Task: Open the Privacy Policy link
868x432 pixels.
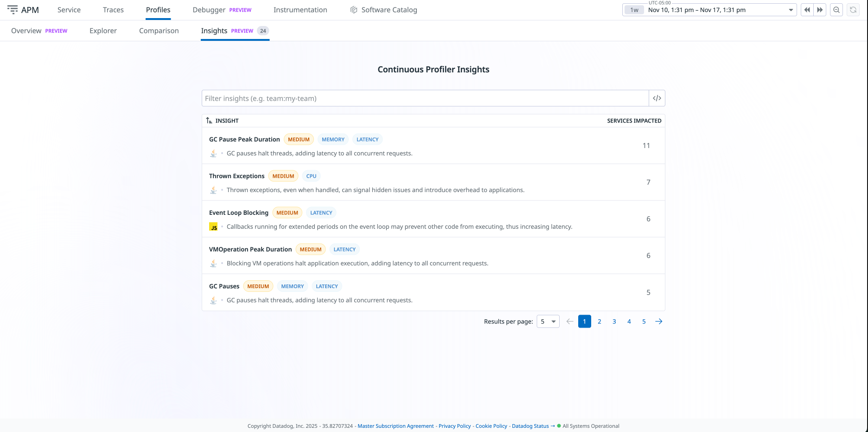Action: [x=454, y=426]
